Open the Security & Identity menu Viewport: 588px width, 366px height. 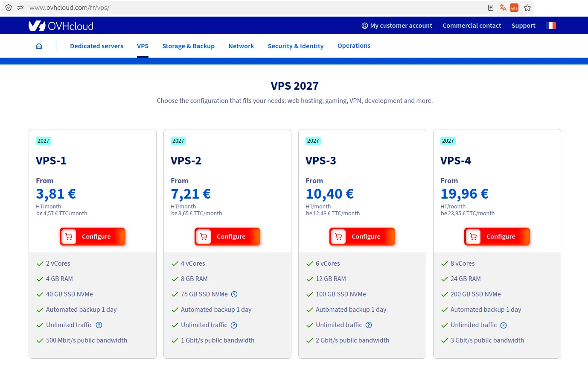[296, 46]
